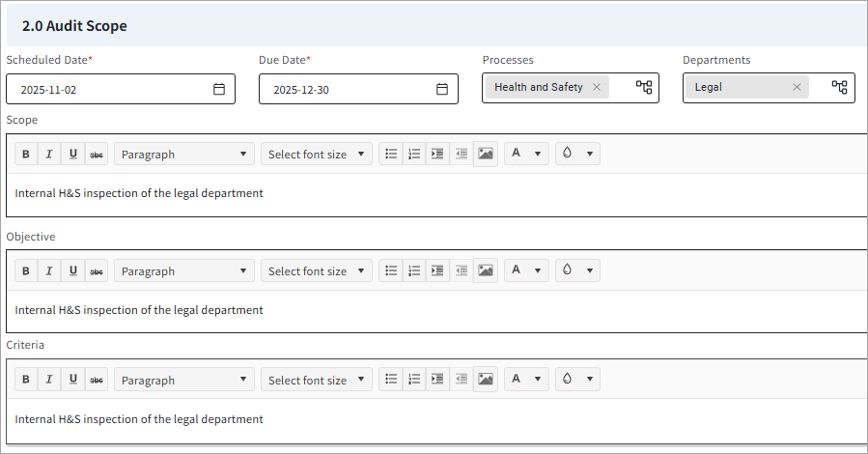The height and width of the screenshot is (454, 868).
Task: Insert numbered list in Scope editor
Action: tap(414, 154)
